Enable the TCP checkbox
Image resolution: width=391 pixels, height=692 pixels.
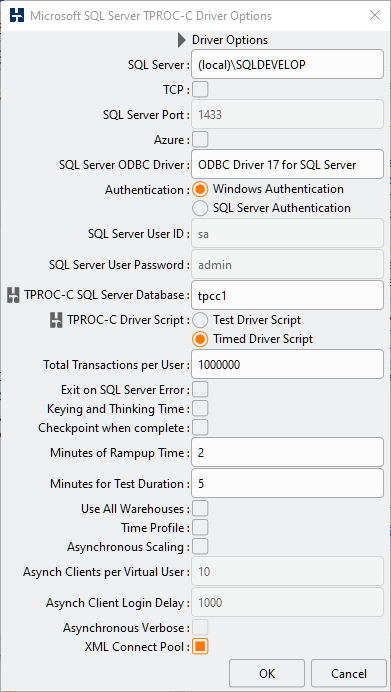pyautogui.click(x=200, y=90)
